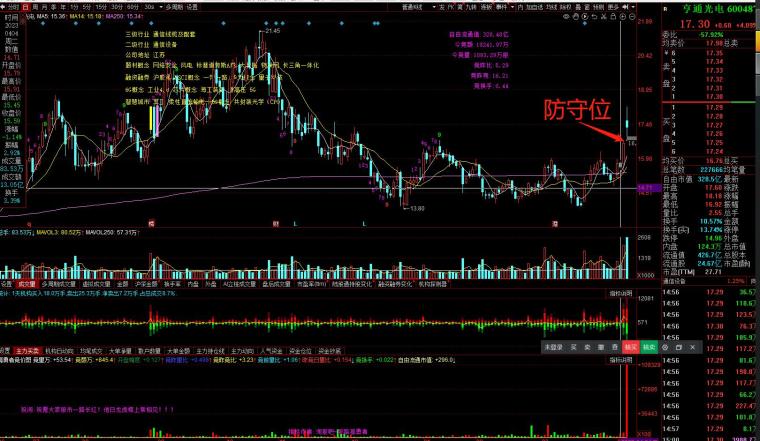760x441 pixels.
Task: Select the 内盘 tab under volume panel
Action: 193,284
